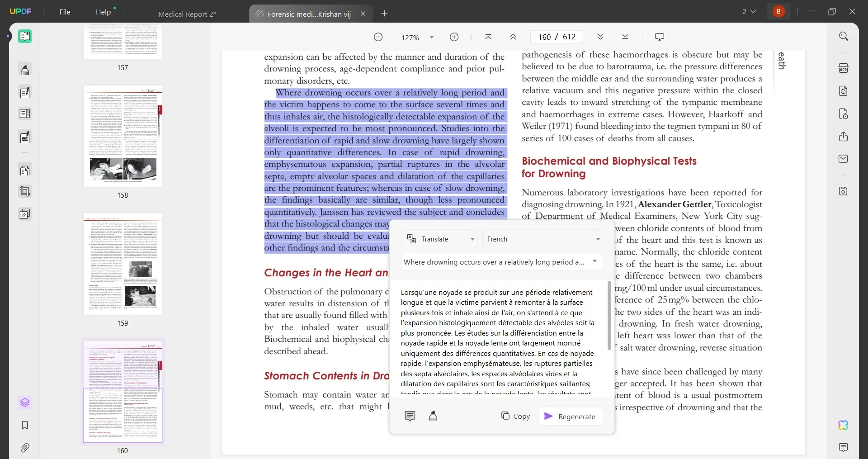
Task: Go to the next page
Action: [x=600, y=37]
